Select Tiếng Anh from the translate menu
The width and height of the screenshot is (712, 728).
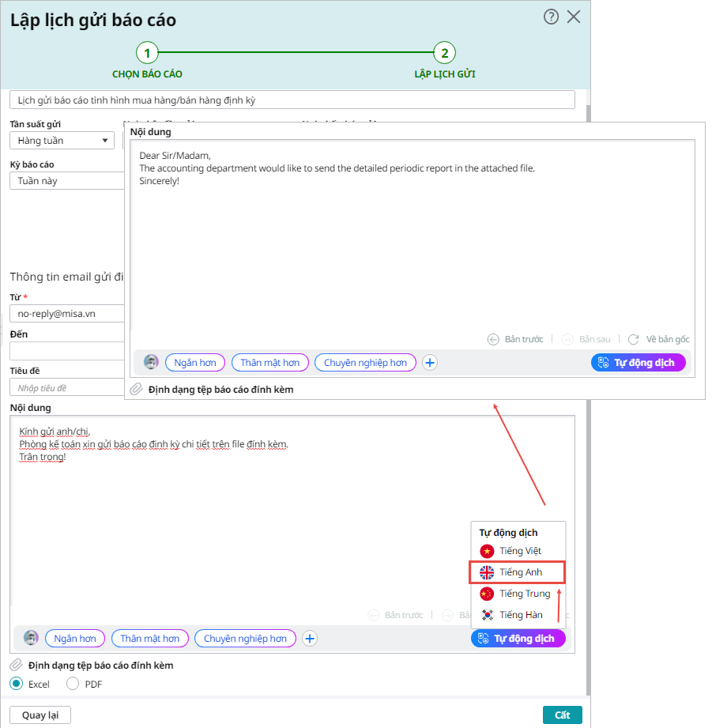[517, 572]
